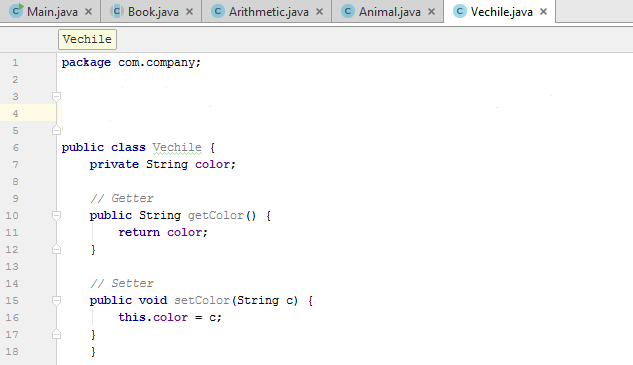Image resolution: width=633 pixels, height=365 pixels.
Task: Click the underlined class name Vechile
Action: 177,147
